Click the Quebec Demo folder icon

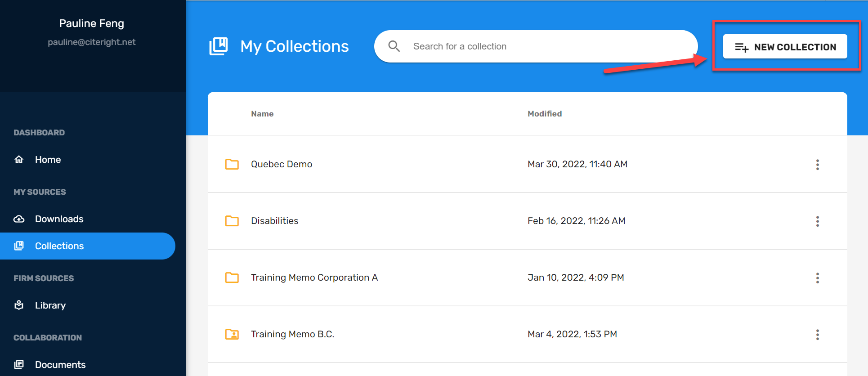(x=232, y=164)
